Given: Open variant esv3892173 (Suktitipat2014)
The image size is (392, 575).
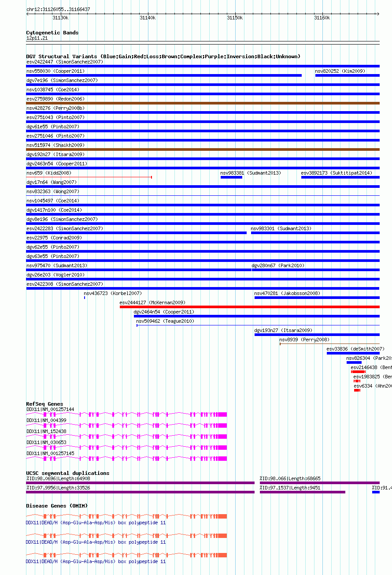Looking at the screenshot, I should pos(337,173).
